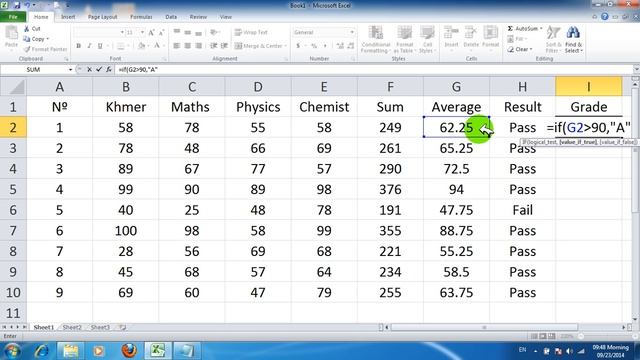Click the Insert Worksheet icon after Sheet3
The image size is (640, 360).
pos(122,327)
